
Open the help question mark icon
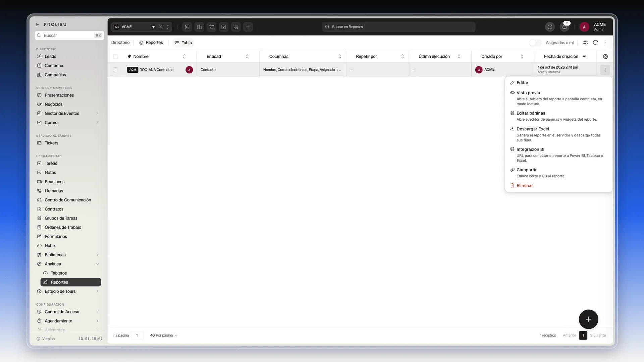[550, 27]
